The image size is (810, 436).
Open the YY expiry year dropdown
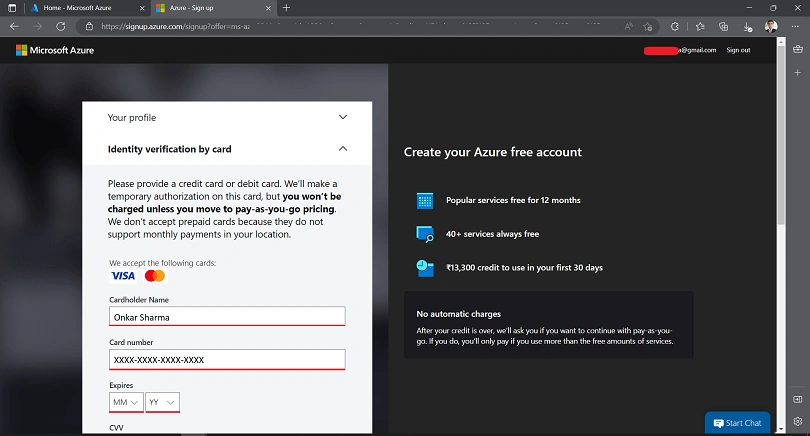coord(162,402)
